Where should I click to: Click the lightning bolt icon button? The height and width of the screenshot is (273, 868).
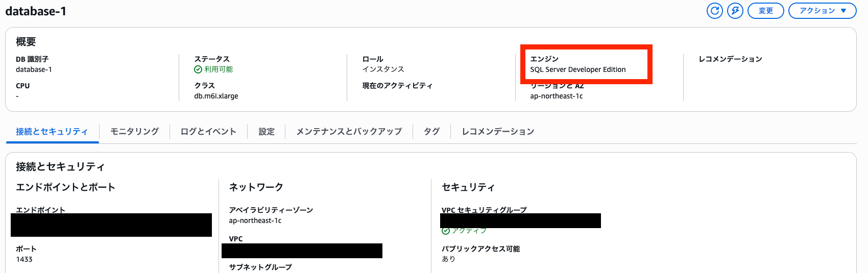pos(735,11)
